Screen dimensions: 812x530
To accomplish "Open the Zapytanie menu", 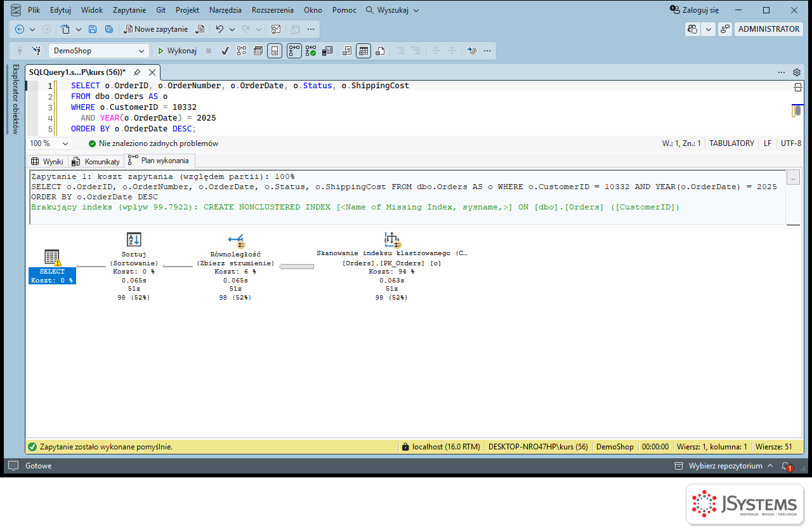I will (129, 10).
